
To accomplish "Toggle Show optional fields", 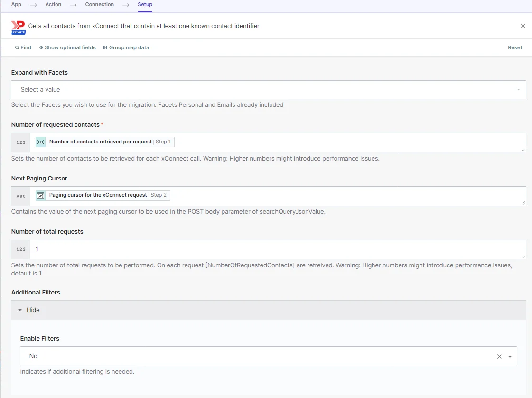I will [x=67, y=47].
